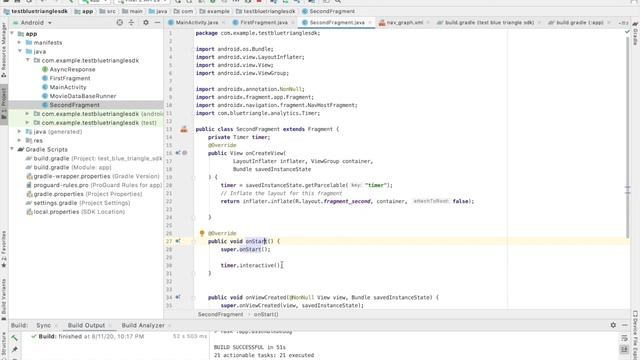Click SecondFragment in editor bottom breadcrumb

tap(220, 314)
